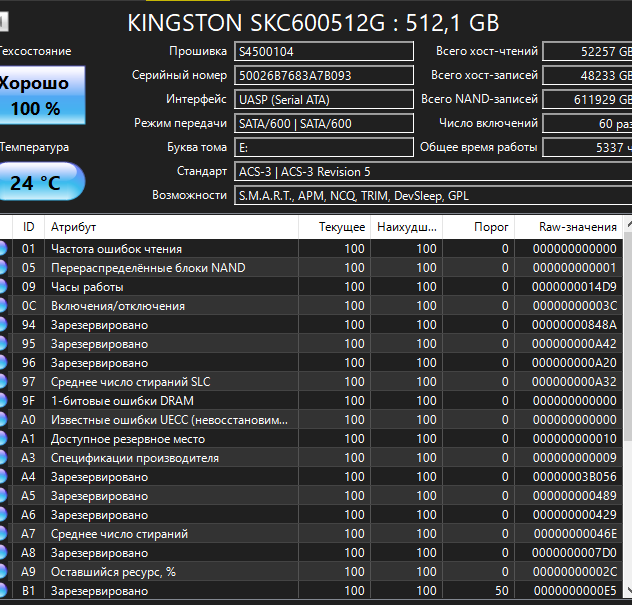Click the transfer mode field SATA/600 | SATA/600
Screen dimensions: 632x605
324,123
